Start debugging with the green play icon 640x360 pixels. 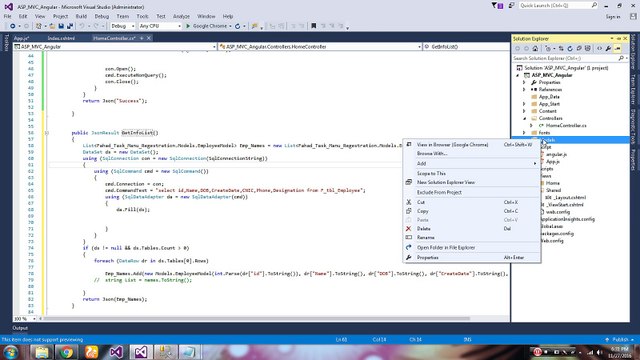coord(188,26)
